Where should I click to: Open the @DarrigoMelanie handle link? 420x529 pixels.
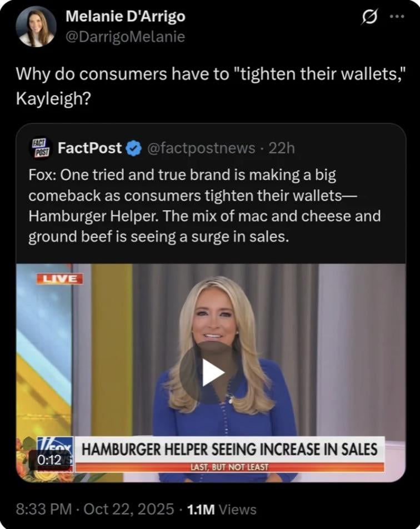click(125, 36)
